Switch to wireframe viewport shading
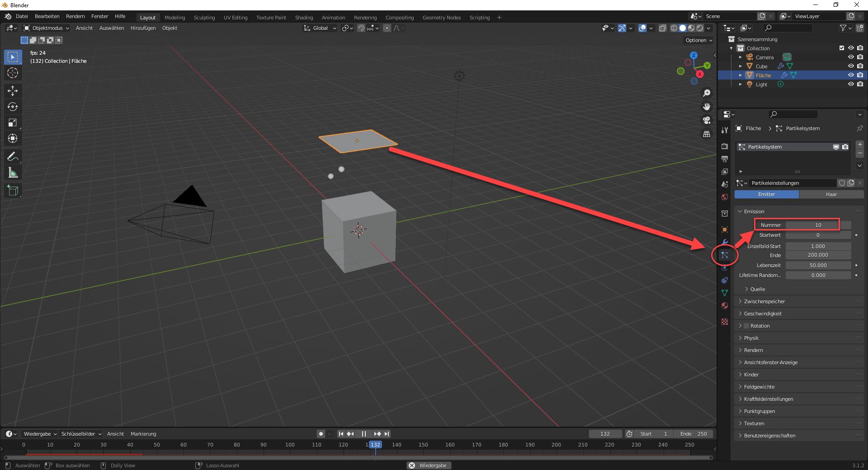 coord(674,28)
